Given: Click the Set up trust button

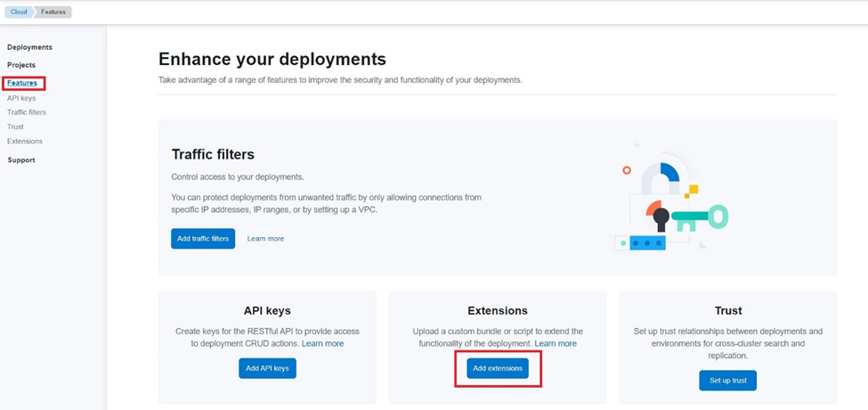Looking at the screenshot, I should (727, 381).
